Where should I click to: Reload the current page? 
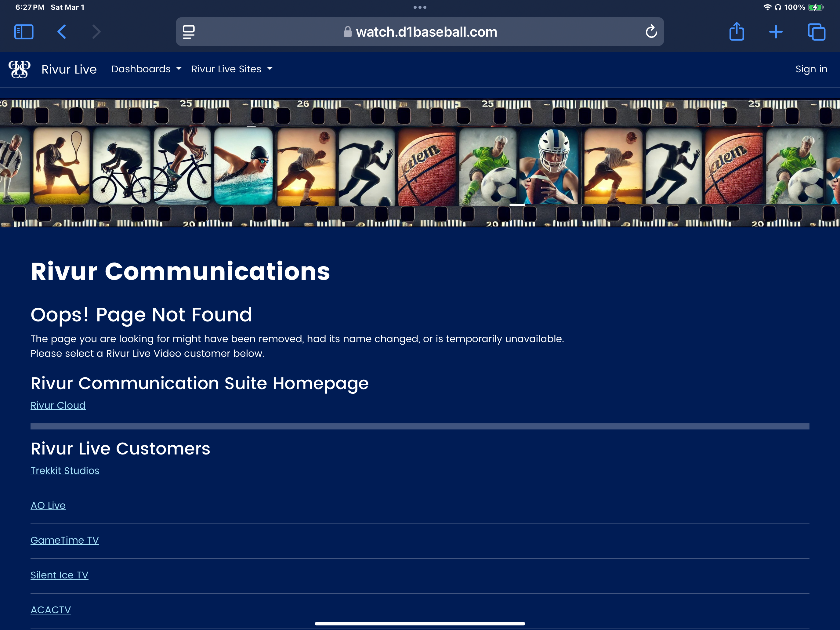tap(651, 31)
